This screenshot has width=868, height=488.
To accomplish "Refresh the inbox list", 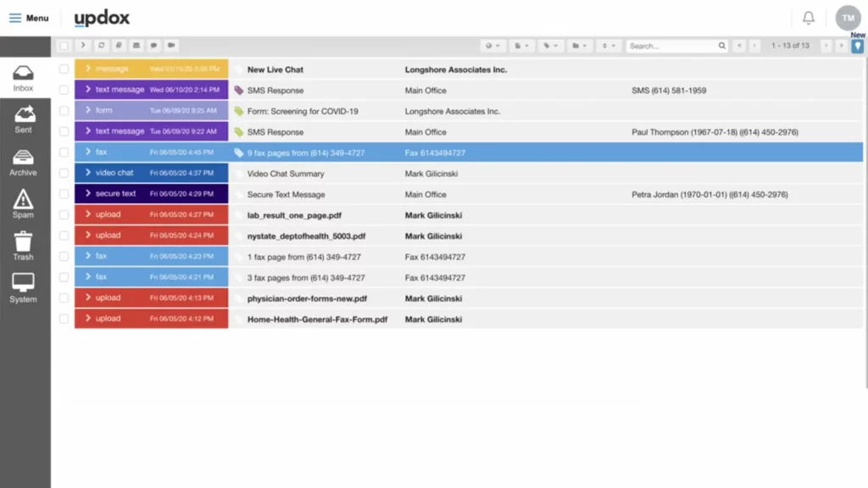I will click(x=102, y=45).
